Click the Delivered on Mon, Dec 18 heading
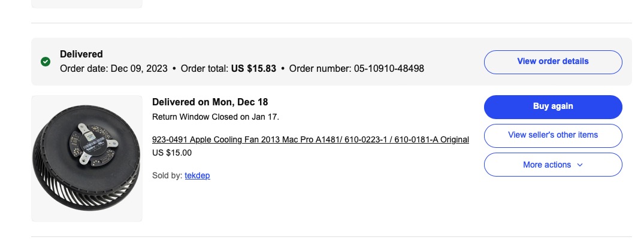Image resolution: width=644 pixels, height=240 pixels. tap(210, 102)
